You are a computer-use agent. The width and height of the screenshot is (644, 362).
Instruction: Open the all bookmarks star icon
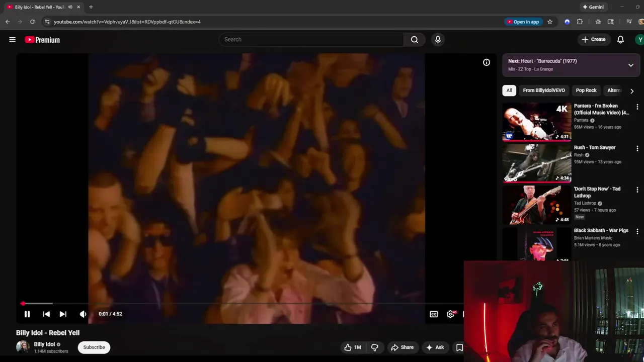coord(598,22)
